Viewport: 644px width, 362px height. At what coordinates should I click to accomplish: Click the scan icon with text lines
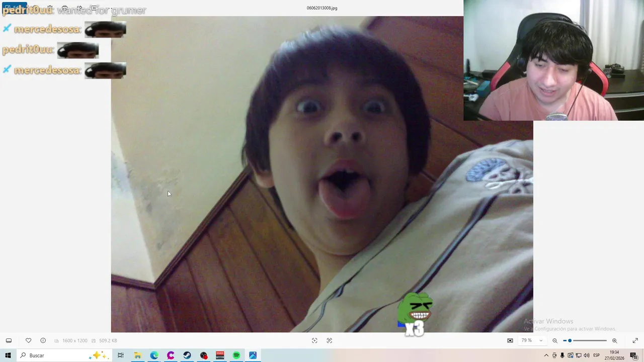[x=330, y=340]
